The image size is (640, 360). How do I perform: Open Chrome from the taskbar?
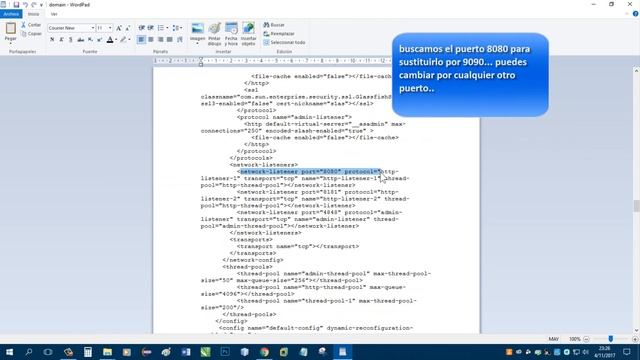pyautogui.click(x=264, y=352)
